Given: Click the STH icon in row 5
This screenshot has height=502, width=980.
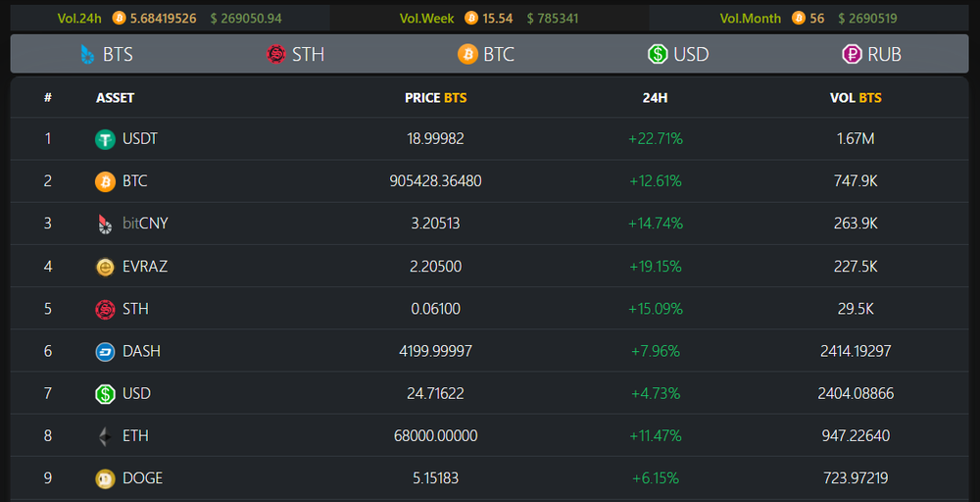Looking at the screenshot, I should tap(105, 309).
